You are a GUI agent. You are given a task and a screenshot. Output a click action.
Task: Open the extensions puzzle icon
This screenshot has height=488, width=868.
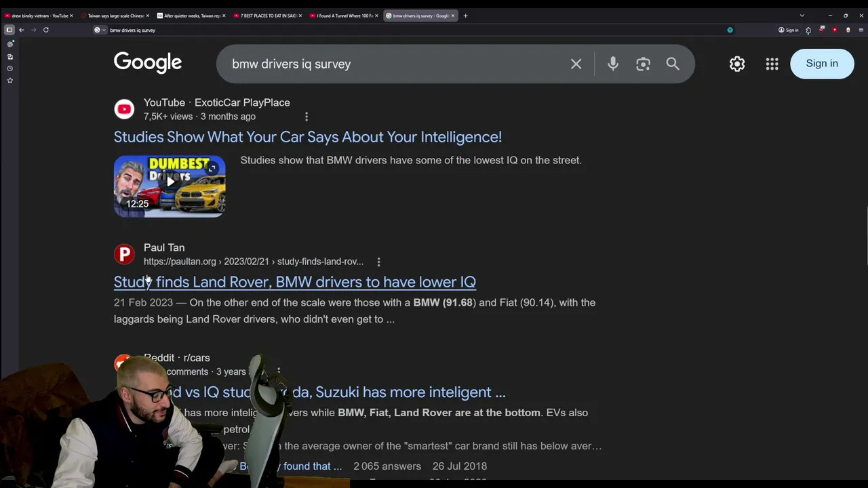[x=808, y=30]
